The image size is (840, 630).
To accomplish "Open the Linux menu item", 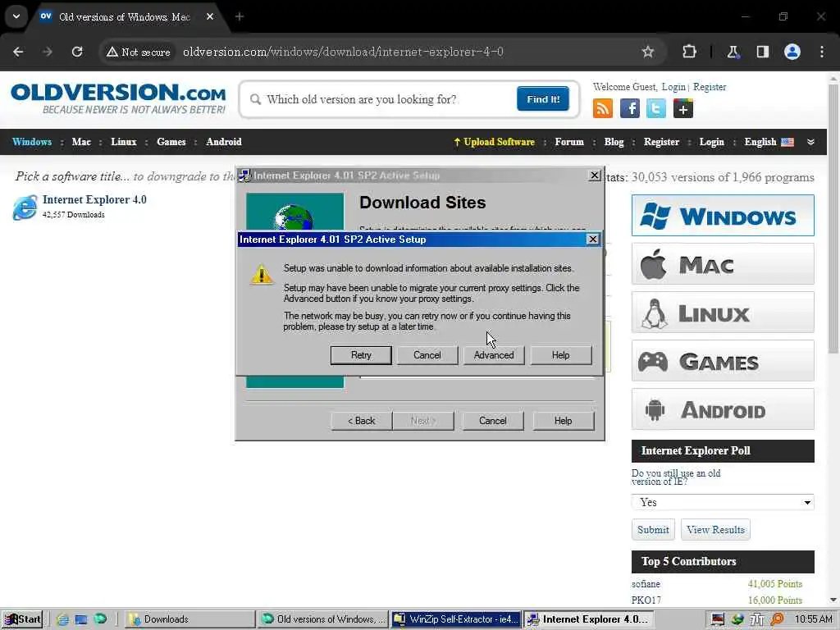I will [x=124, y=142].
